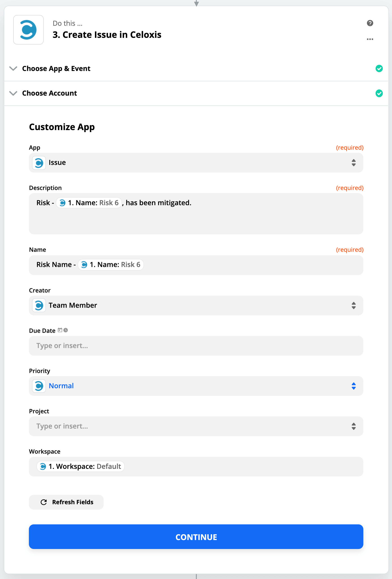
Task: Click green checkmark beside Choose Account
Action: click(379, 93)
